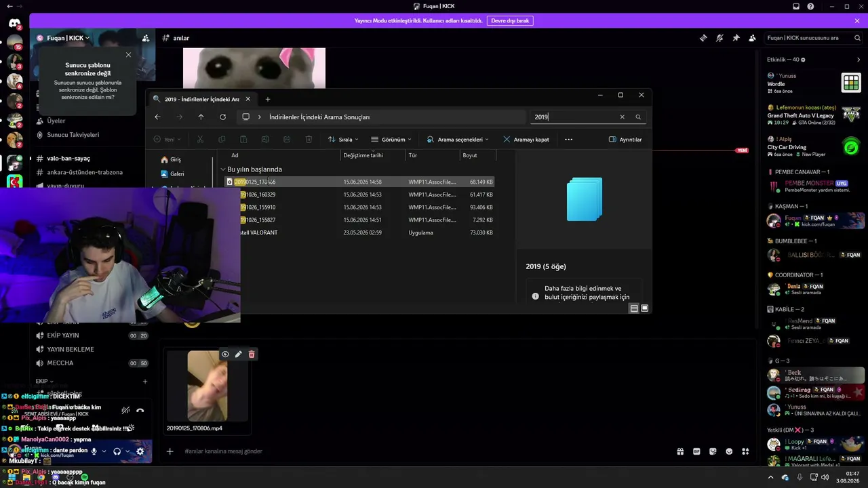
Task: Click the 20190125_170806.mp4 attachment thumbnail
Action: tap(208, 386)
